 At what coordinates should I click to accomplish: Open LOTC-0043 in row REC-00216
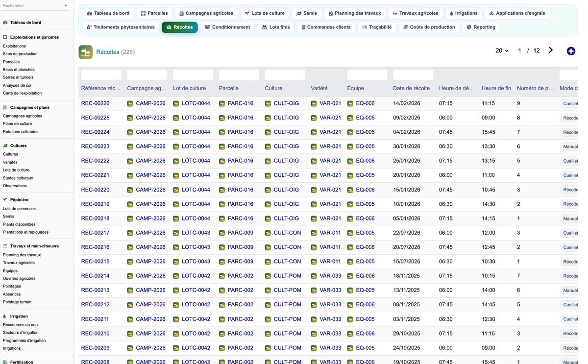point(196,247)
